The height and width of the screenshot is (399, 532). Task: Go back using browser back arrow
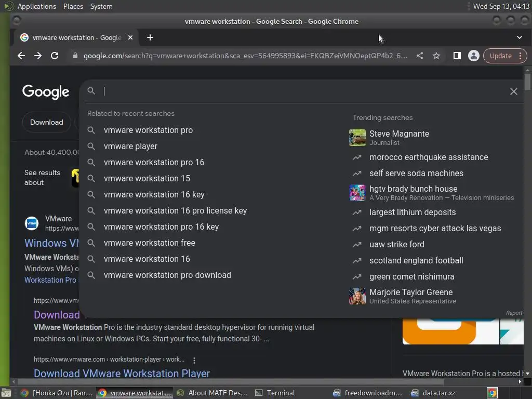click(x=21, y=56)
